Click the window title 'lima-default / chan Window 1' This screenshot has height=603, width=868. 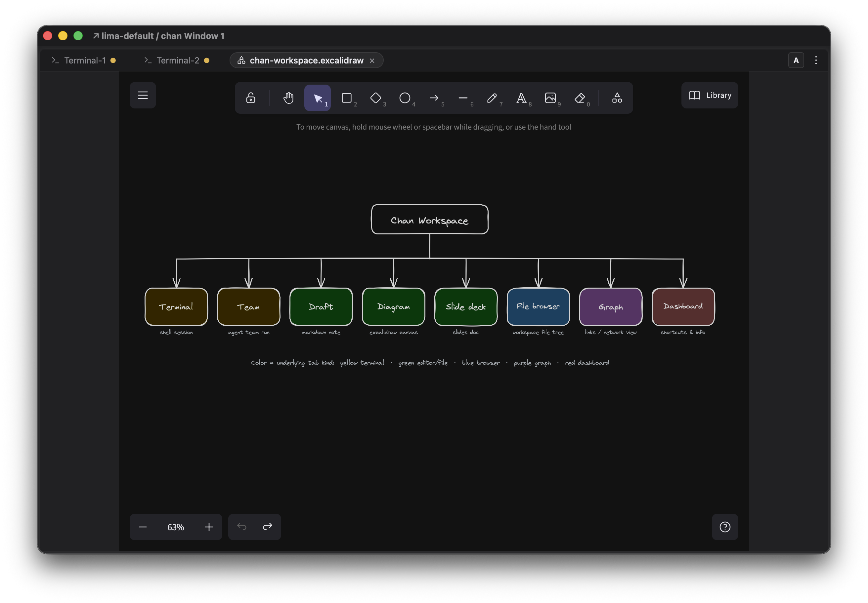tap(162, 36)
